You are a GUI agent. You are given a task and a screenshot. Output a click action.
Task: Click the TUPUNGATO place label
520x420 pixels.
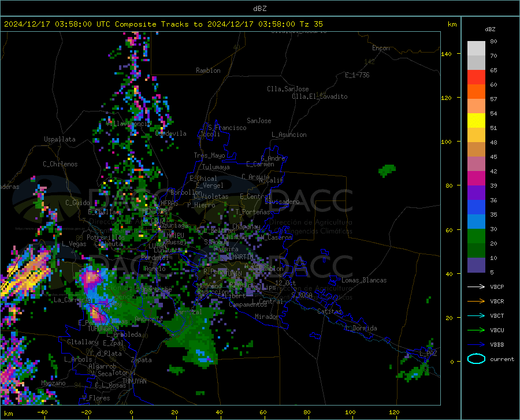click(103, 329)
